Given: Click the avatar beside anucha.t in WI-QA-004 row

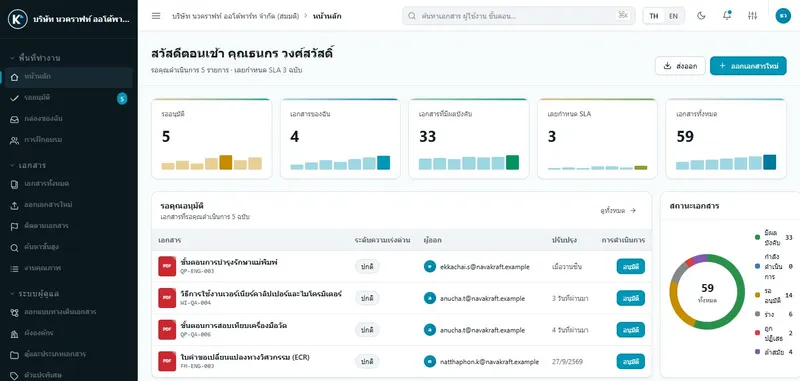Looking at the screenshot, I should click(x=430, y=298).
